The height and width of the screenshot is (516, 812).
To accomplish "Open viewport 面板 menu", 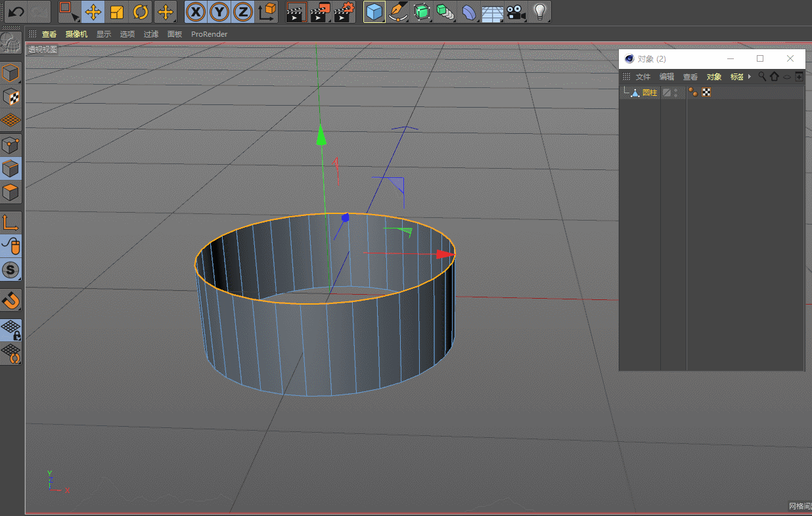I will tap(175, 34).
